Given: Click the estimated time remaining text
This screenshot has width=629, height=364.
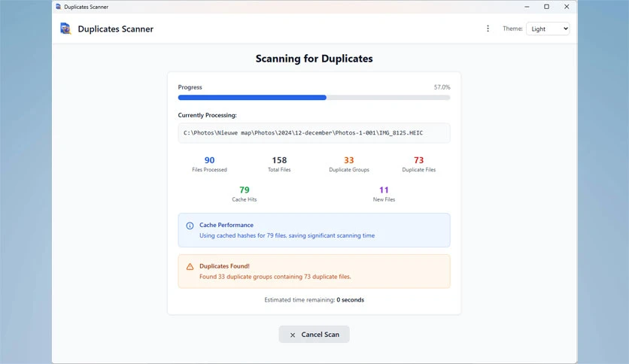Looking at the screenshot, I should pos(314,300).
